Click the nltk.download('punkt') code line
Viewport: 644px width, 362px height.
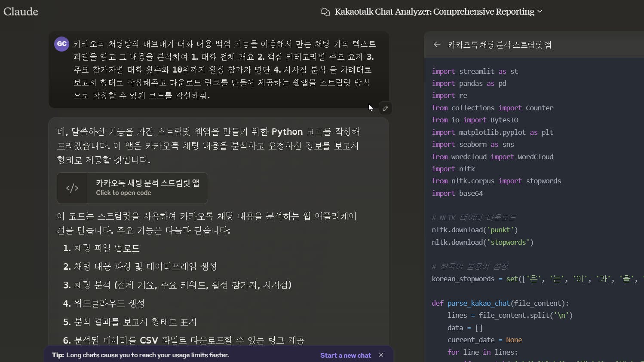pos(474,230)
